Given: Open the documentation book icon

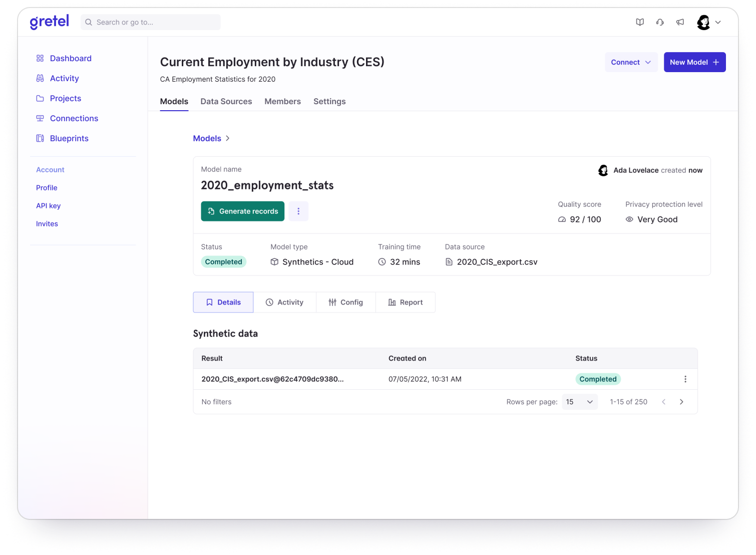Looking at the screenshot, I should pos(640,22).
